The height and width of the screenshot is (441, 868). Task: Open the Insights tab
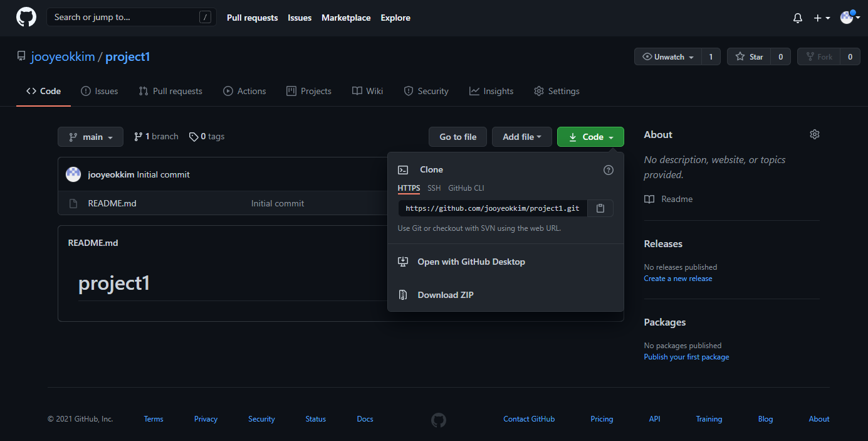(491, 91)
